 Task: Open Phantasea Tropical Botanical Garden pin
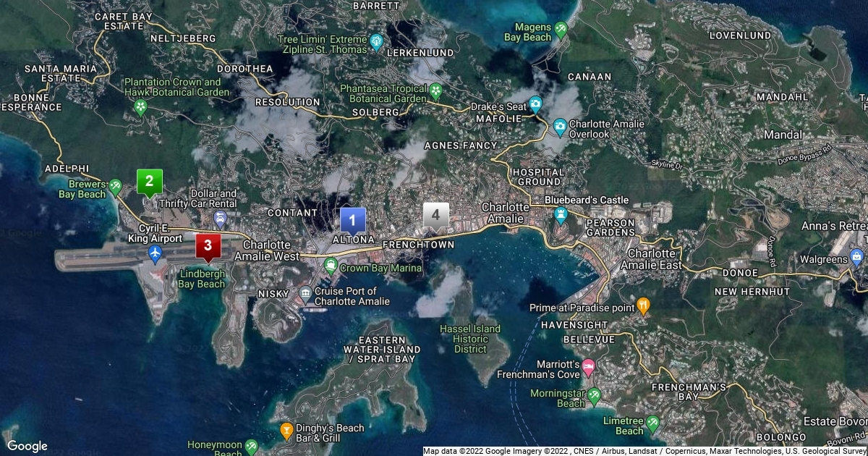[x=436, y=91]
